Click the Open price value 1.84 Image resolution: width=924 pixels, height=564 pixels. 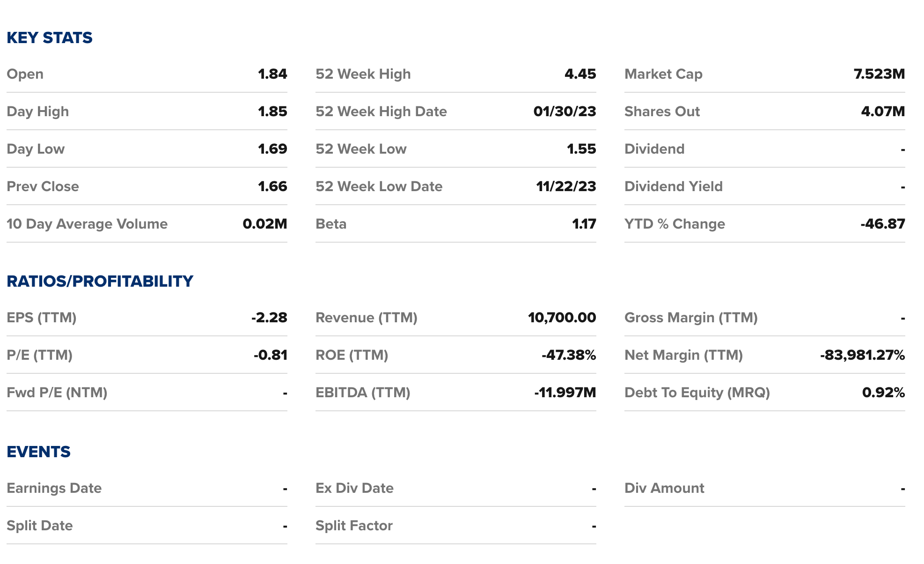(272, 74)
